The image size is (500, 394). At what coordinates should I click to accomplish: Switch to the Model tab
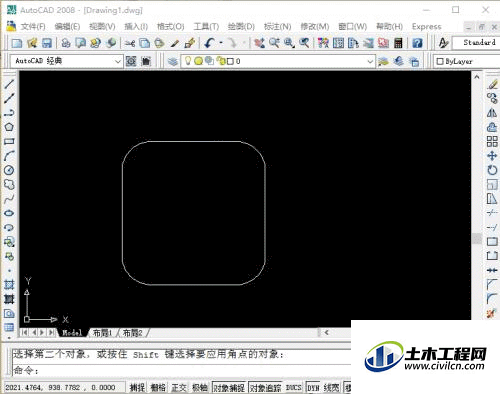[x=72, y=333]
